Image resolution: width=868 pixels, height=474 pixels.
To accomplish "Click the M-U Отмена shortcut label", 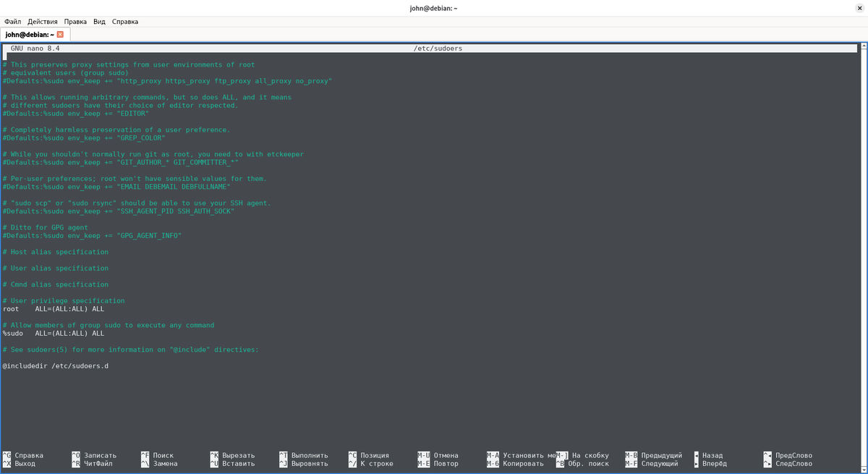I will [x=438, y=455].
